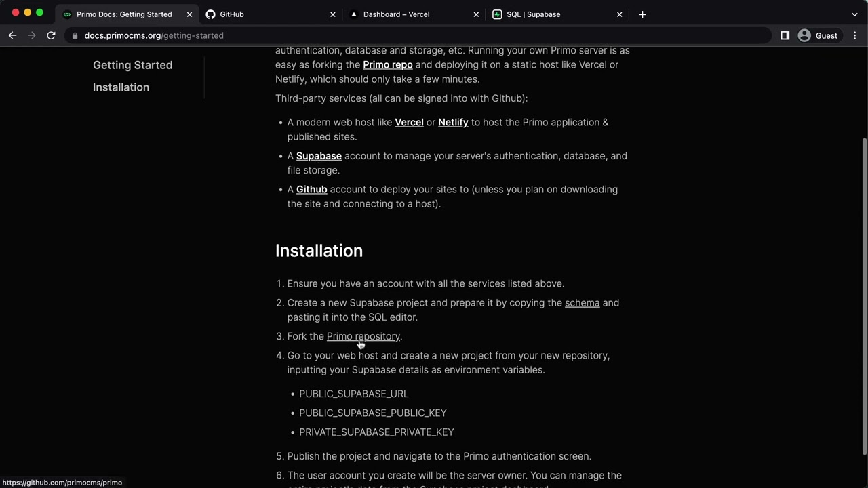Click Primo Docs tab favicon

67,14
